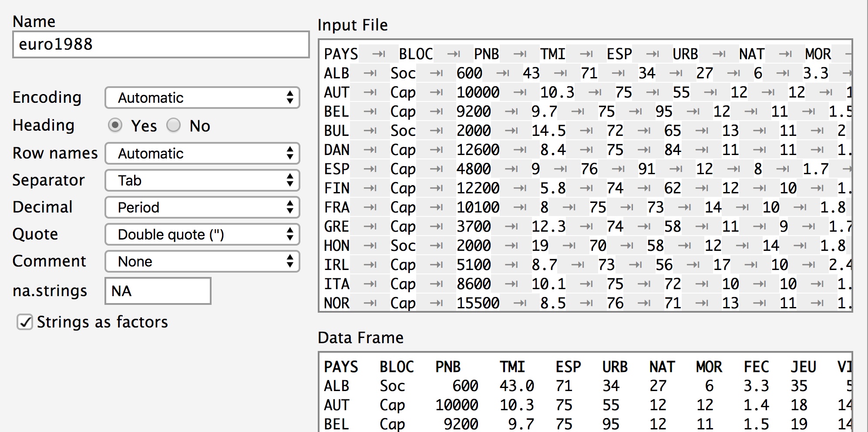The image size is (868, 432).
Task: Open the Separator Tab dropdown
Action: point(202,180)
